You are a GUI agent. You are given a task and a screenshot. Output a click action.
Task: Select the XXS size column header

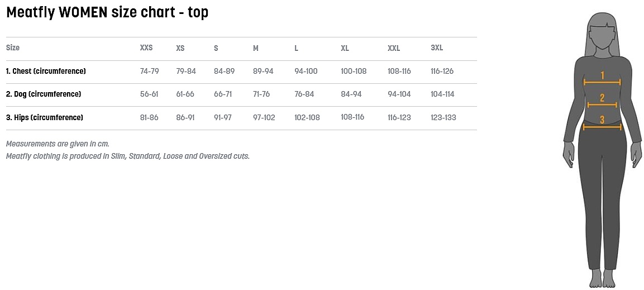click(146, 48)
